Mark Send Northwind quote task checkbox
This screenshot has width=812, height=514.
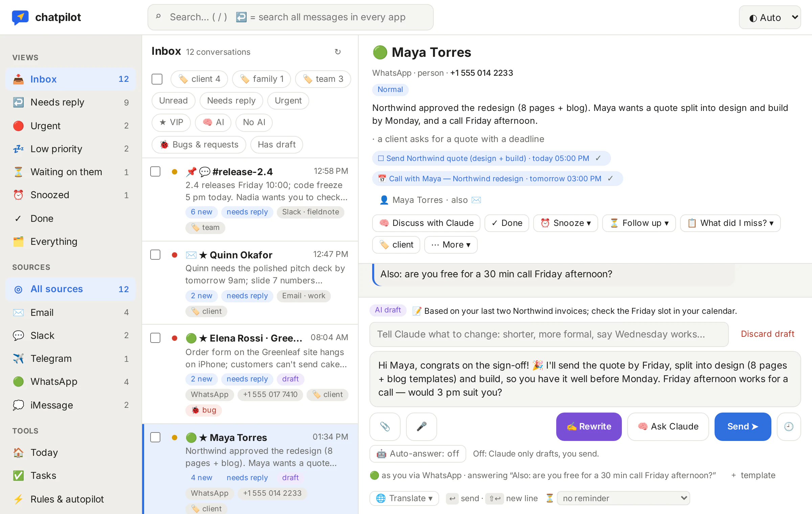(x=381, y=158)
